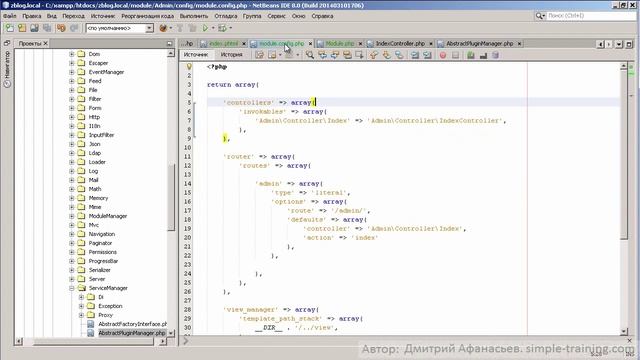Click the Next Bookmark icon
The image size is (640, 360).
click(387, 55)
